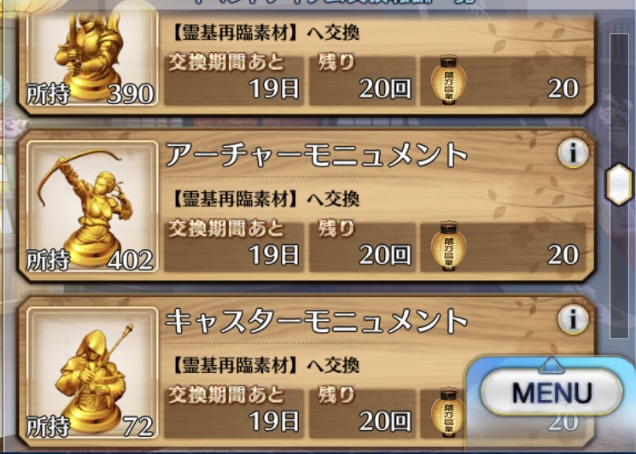The height and width of the screenshot is (454, 636).
Task: Tap the top row lantern cost 20
Action: [x=563, y=89]
